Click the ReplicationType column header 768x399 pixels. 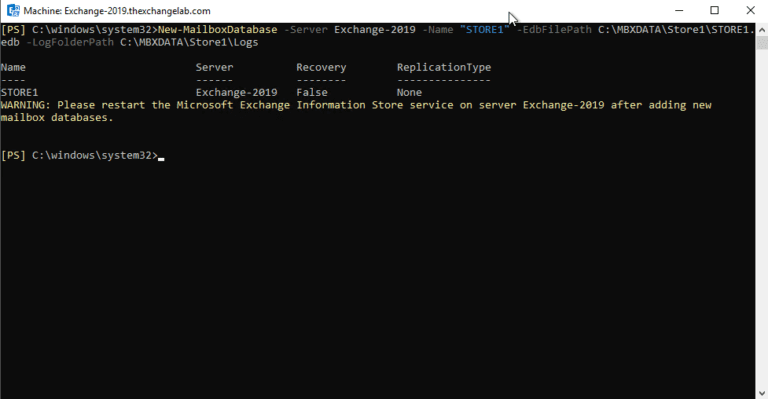(444, 68)
